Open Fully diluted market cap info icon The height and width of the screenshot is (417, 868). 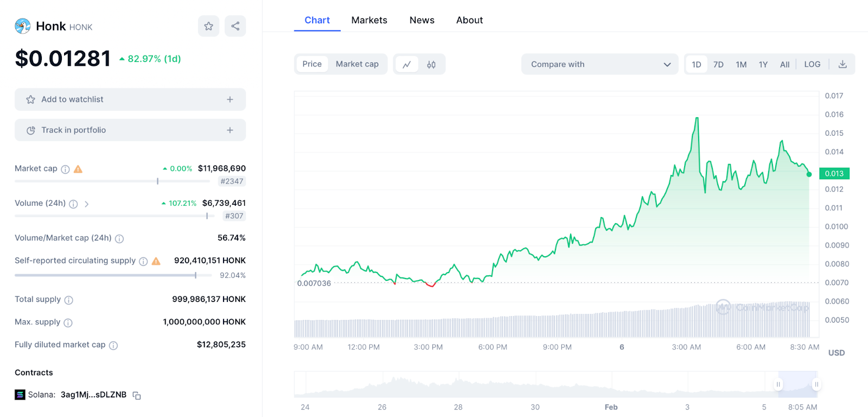click(x=113, y=346)
